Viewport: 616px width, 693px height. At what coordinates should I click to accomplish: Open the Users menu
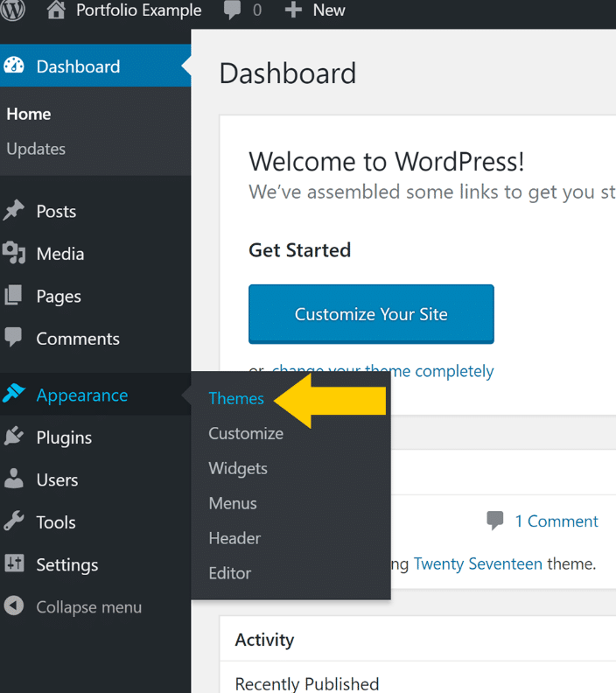[57, 480]
